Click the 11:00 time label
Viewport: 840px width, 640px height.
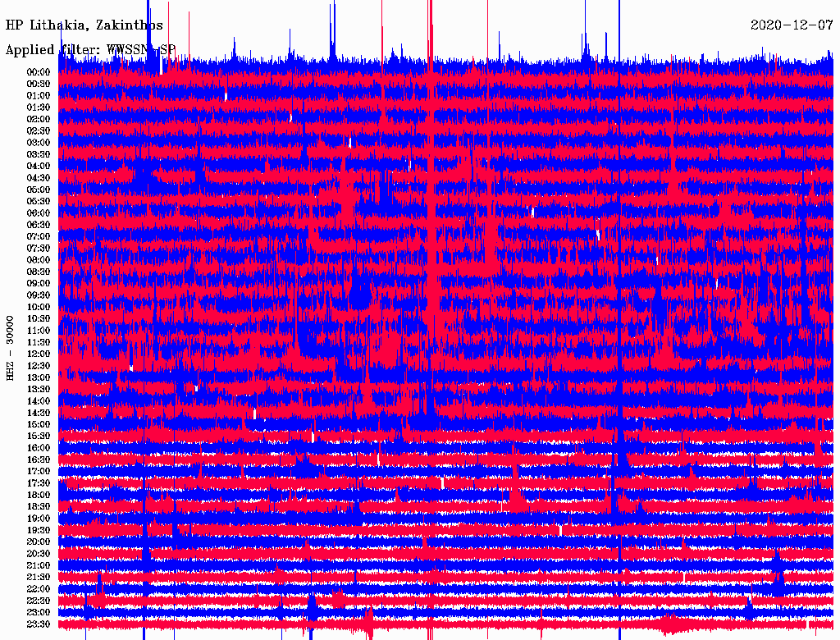[39, 331]
